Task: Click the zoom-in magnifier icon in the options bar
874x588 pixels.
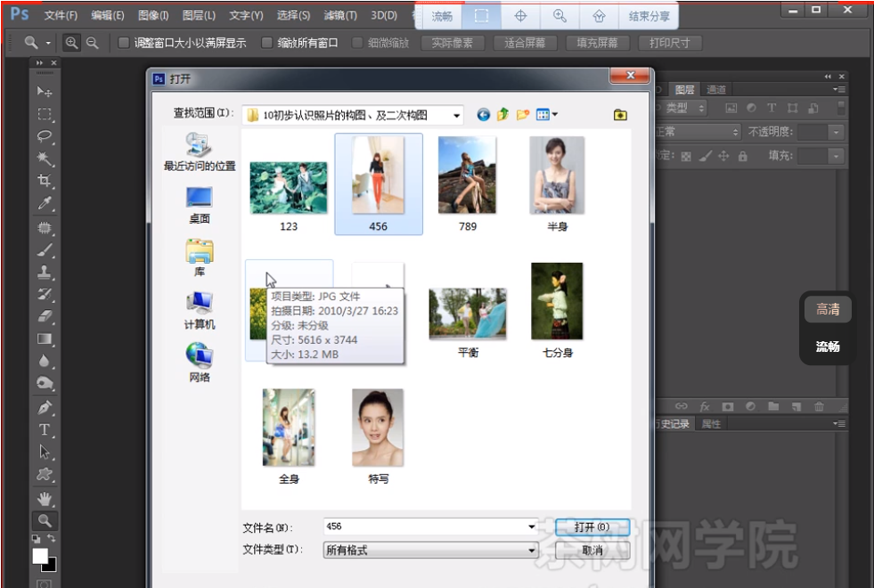Action: pos(70,42)
